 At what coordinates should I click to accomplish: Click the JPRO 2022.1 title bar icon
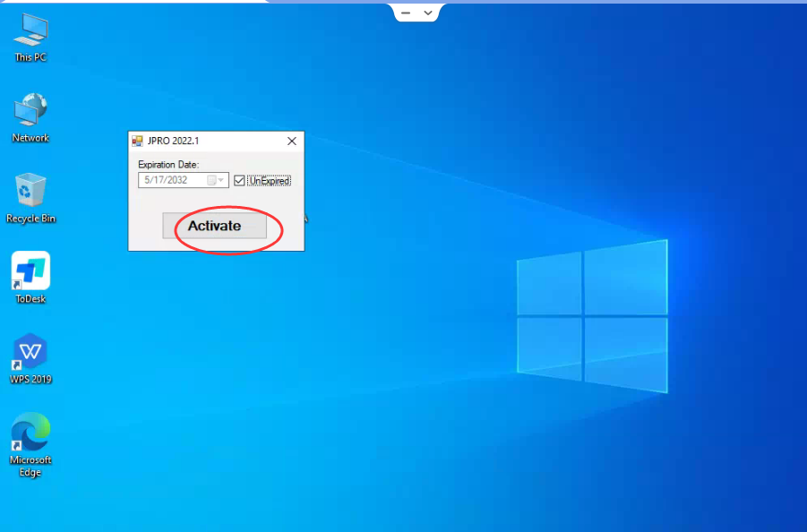pos(137,141)
